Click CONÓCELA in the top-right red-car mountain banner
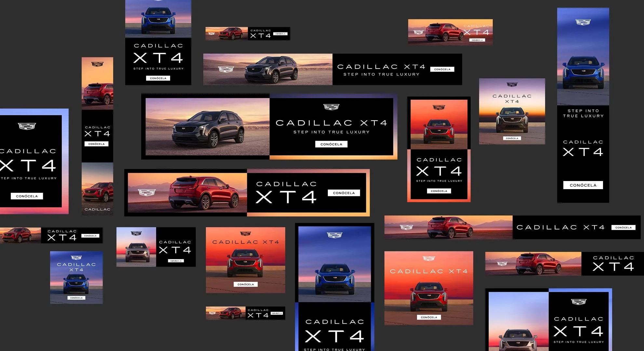The height and width of the screenshot is (351, 644). [x=477, y=40]
